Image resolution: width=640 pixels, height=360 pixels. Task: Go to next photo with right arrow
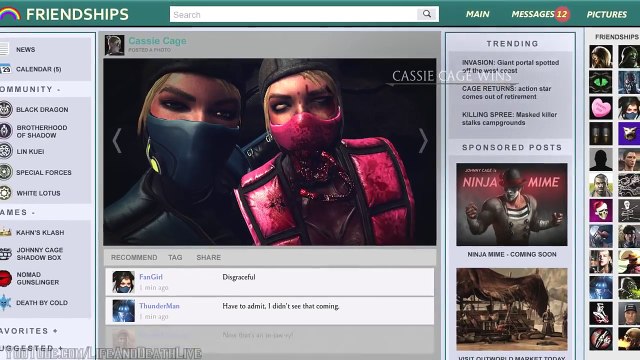pos(423,141)
